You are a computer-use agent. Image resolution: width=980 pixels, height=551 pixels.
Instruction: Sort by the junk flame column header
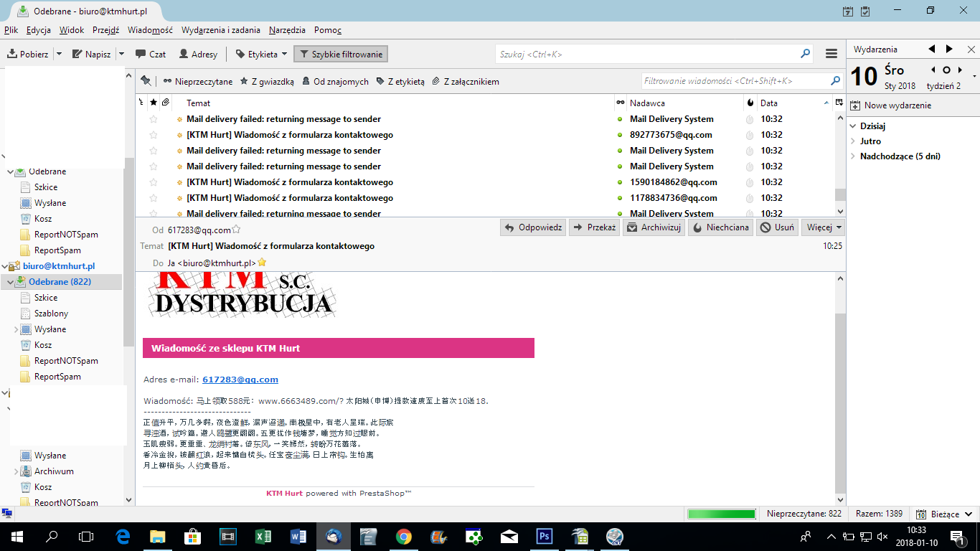click(x=750, y=103)
